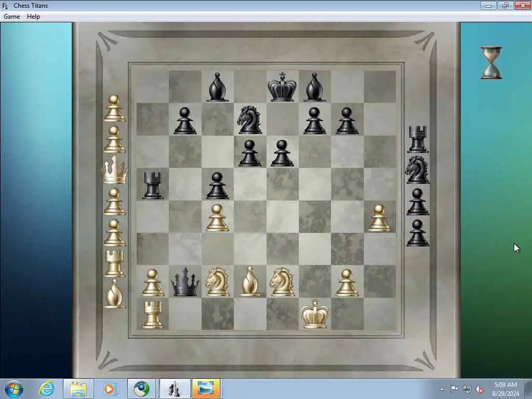Click the Chess Titans title bar icon
532x399 pixels.
(x=5, y=5)
